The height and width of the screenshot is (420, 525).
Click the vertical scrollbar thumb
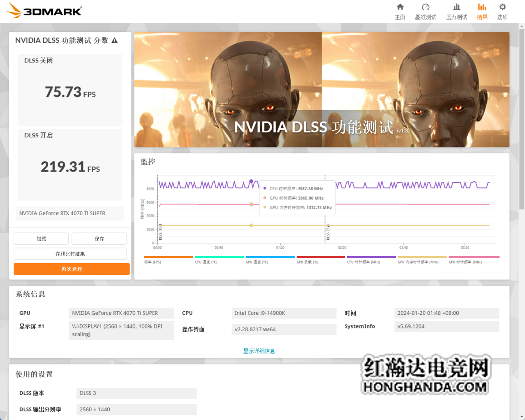click(x=522, y=119)
